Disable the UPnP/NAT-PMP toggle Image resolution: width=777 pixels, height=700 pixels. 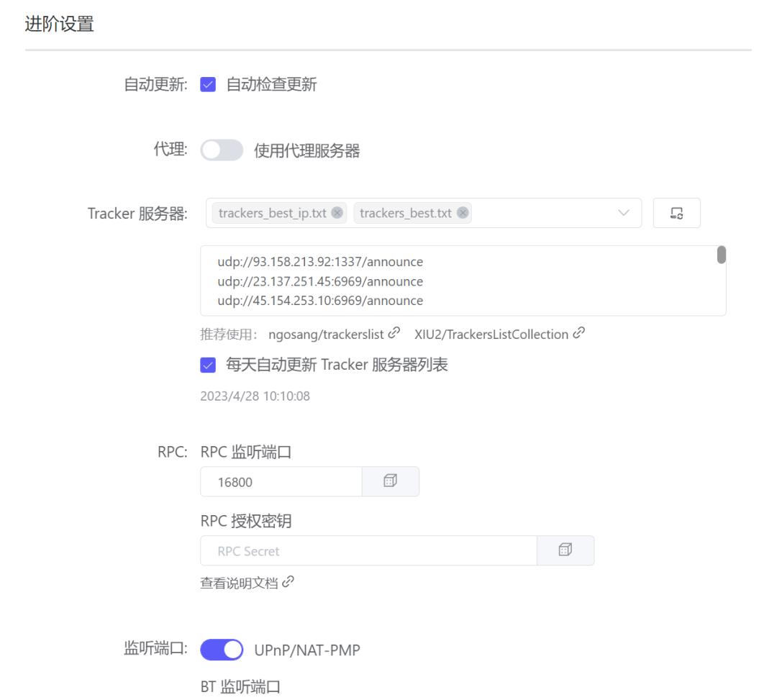[221, 649]
